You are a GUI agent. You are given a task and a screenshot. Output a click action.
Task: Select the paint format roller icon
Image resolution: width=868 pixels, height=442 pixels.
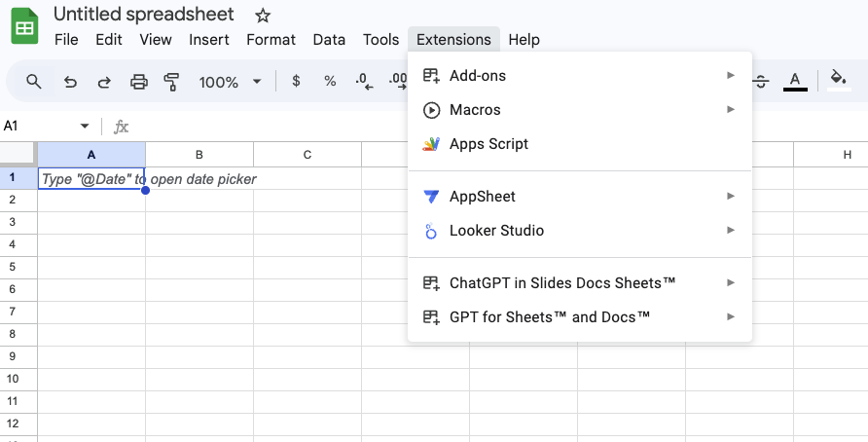coord(172,82)
